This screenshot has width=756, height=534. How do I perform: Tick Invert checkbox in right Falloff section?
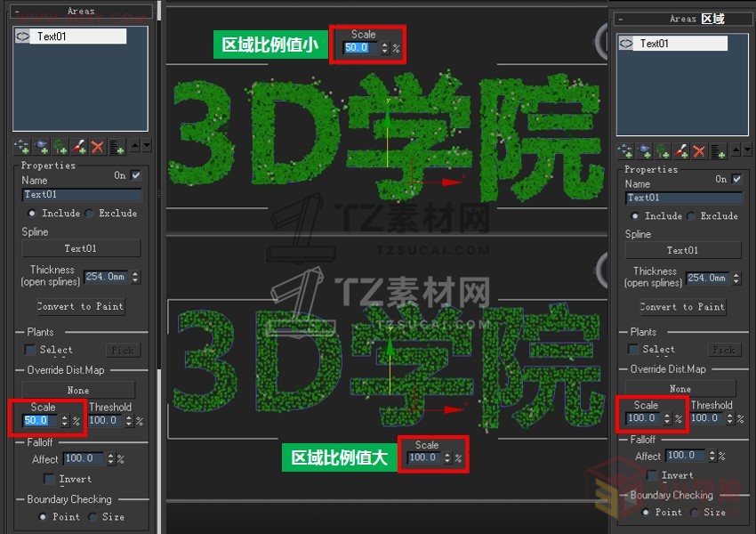651,475
